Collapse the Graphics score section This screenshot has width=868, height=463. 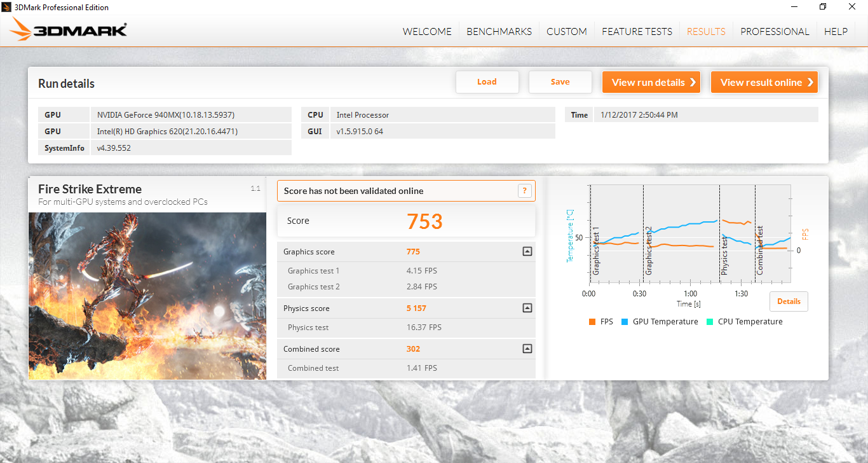click(x=527, y=252)
